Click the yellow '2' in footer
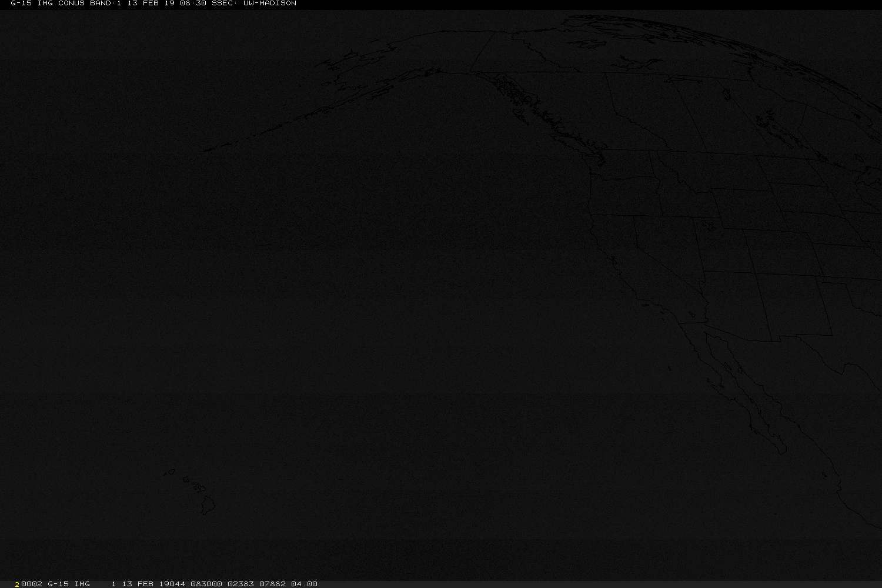This screenshot has height=588, width=882. (18, 584)
